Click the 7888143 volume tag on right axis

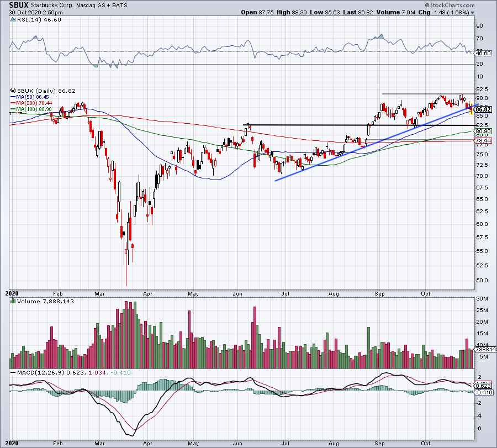click(x=485, y=349)
